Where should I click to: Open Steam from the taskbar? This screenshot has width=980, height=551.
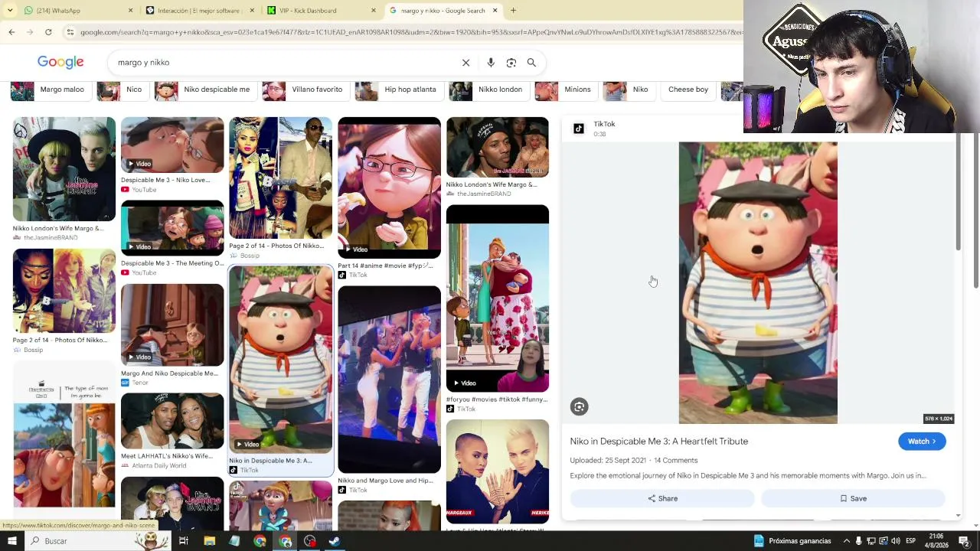335,541
